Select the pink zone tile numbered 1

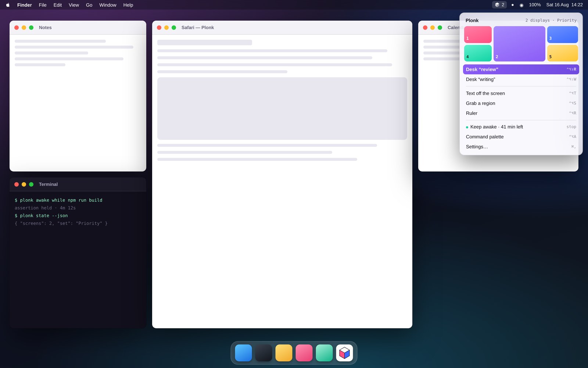(478, 35)
